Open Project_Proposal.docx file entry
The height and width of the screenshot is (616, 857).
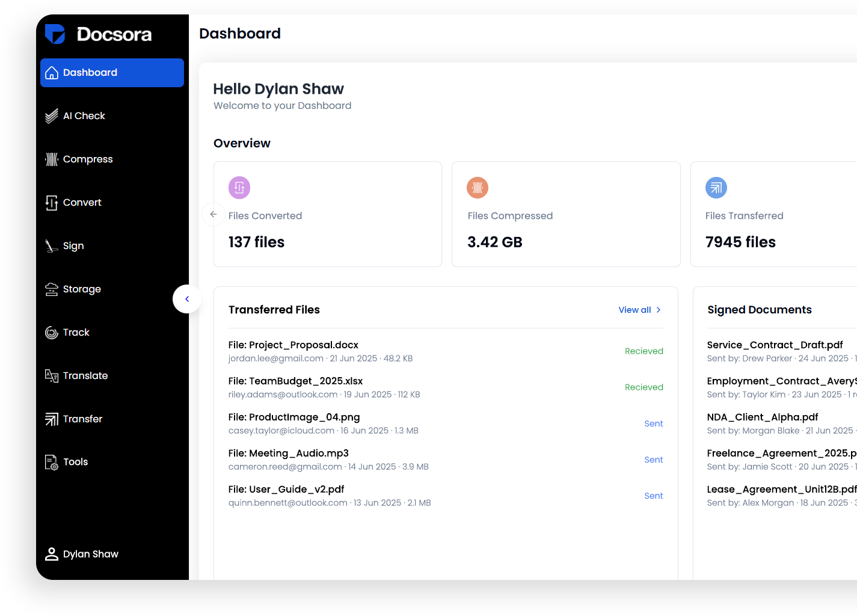click(293, 345)
